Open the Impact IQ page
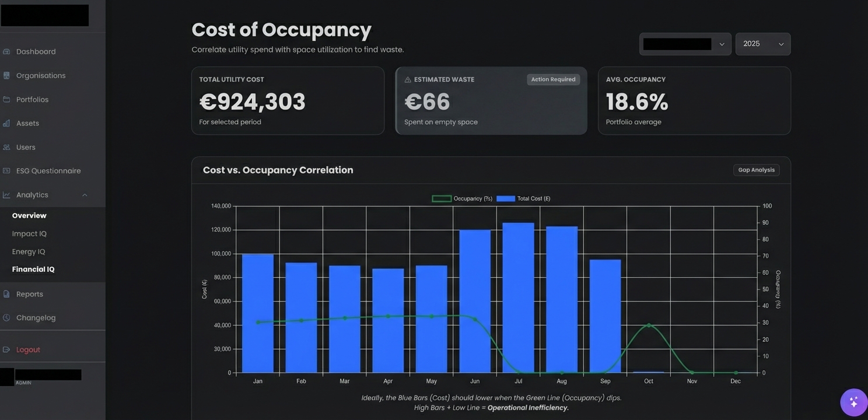The width and height of the screenshot is (868, 420). (x=28, y=233)
